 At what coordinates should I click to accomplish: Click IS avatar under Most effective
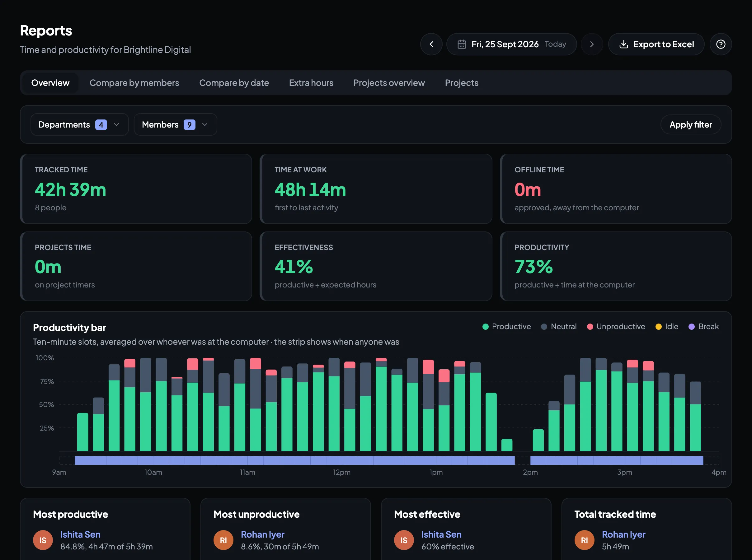tap(404, 540)
